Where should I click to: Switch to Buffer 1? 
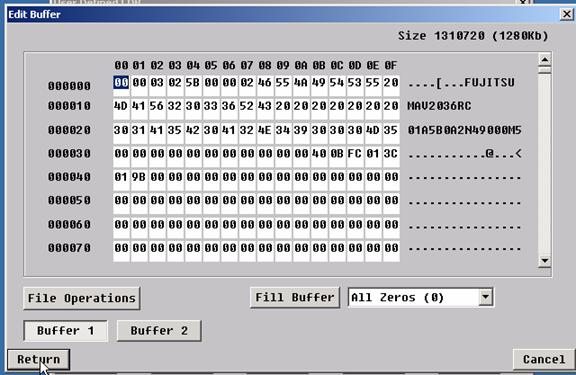65,331
